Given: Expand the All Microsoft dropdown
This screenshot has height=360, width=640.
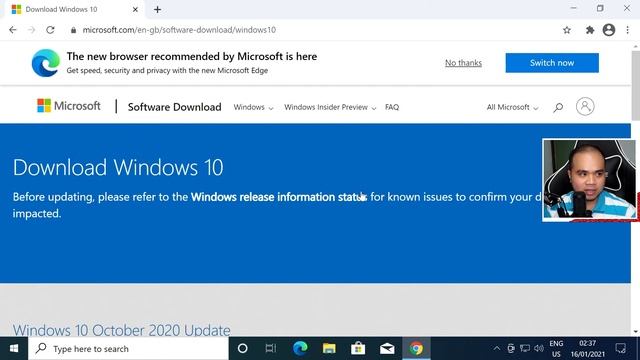Looking at the screenshot, I should [x=512, y=107].
